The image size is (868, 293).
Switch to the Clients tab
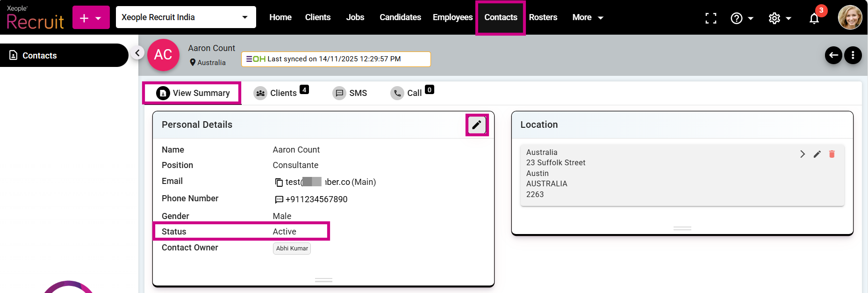(280, 93)
